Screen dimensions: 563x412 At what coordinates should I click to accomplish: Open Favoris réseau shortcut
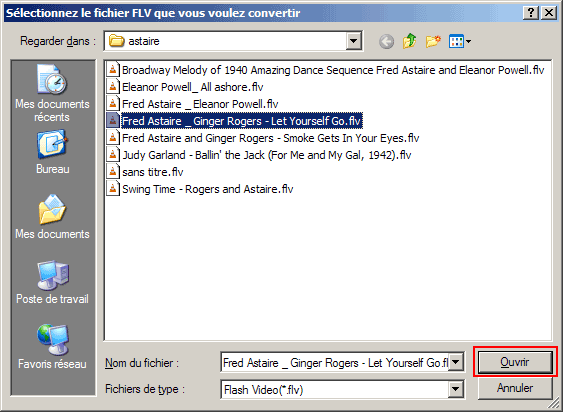coord(52,347)
